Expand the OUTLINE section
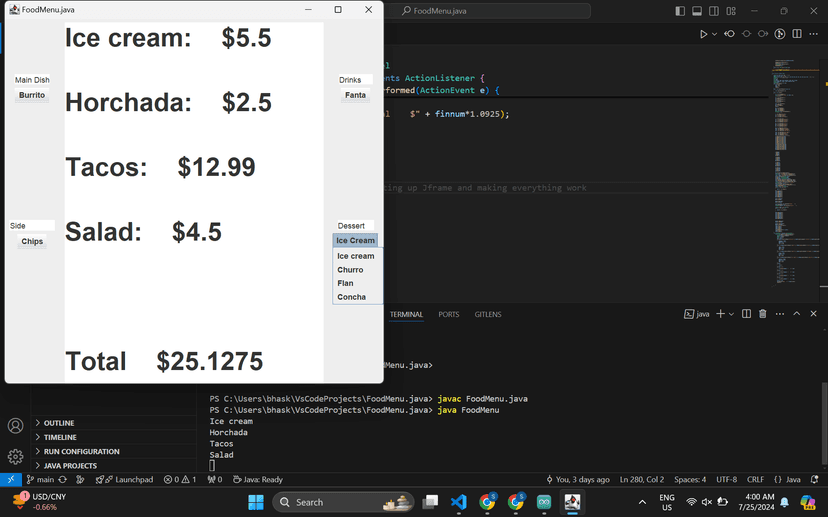The width and height of the screenshot is (828, 517). [x=59, y=423]
